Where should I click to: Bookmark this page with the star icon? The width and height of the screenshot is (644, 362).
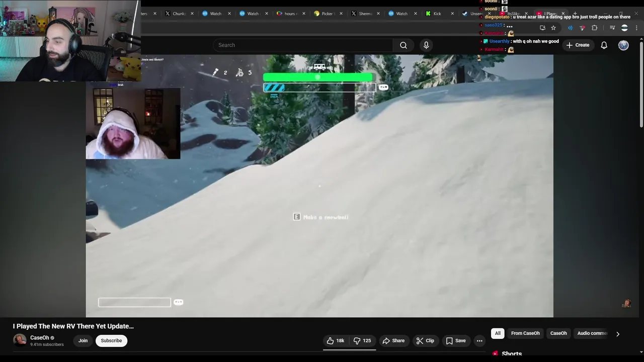pyautogui.click(x=553, y=28)
